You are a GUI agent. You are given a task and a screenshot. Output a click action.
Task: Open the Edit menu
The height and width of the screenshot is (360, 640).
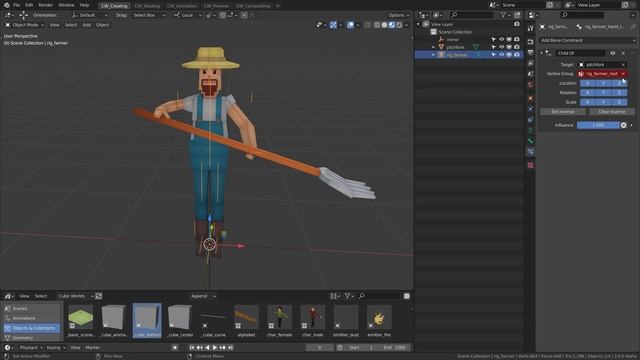click(x=29, y=5)
